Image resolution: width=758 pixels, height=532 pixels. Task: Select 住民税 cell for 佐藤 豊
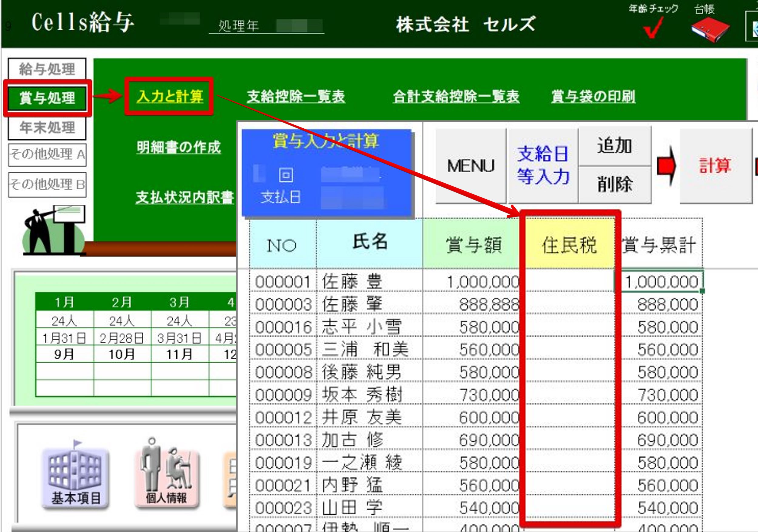coord(569,282)
